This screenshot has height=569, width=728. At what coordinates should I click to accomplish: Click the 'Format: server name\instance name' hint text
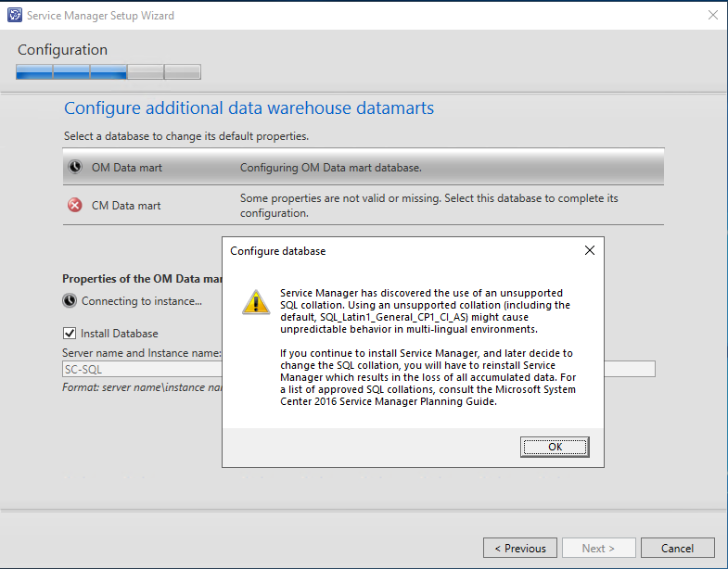[142, 387]
